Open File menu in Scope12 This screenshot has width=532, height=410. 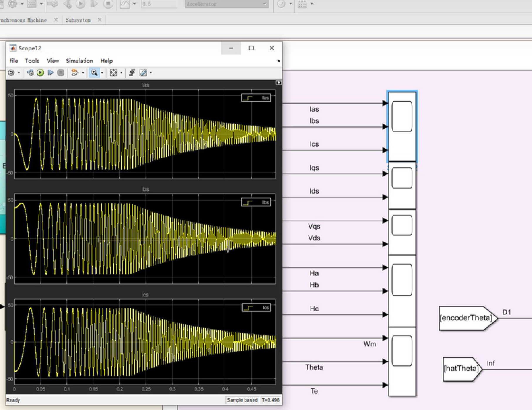(13, 61)
